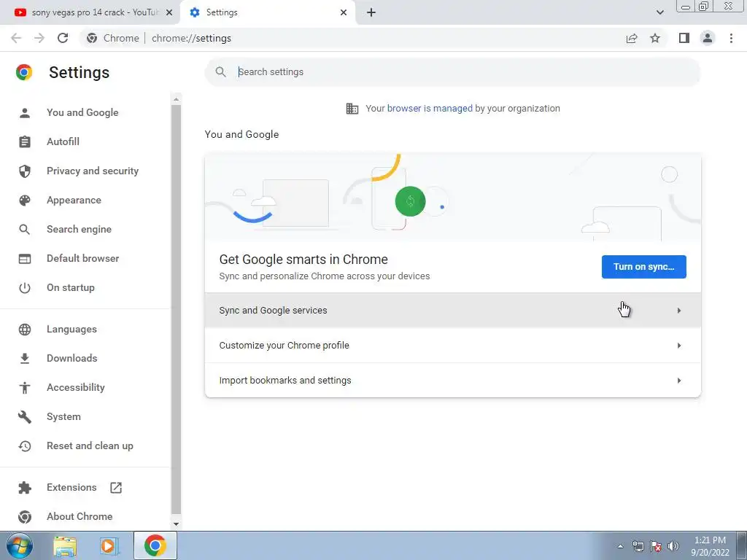The width and height of the screenshot is (747, 560).
Task: Click sidebar scrollbar down arrow
Action: (176, 524)
